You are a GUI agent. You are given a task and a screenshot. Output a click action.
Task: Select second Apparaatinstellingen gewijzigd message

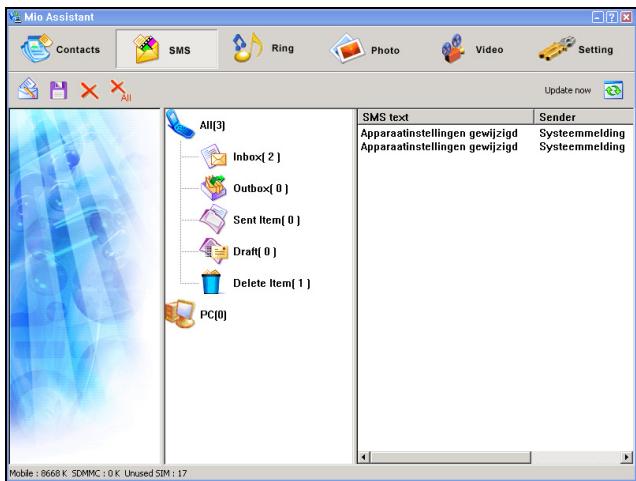click(439, 146)
